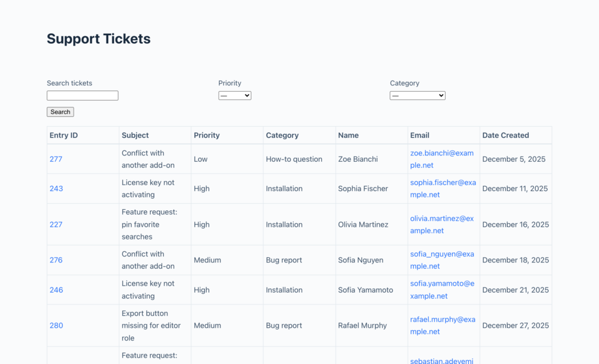Click sophia.fischer@example.net email link
The width and height of the screenshot is (599, 364).
[x=443, y=189]
